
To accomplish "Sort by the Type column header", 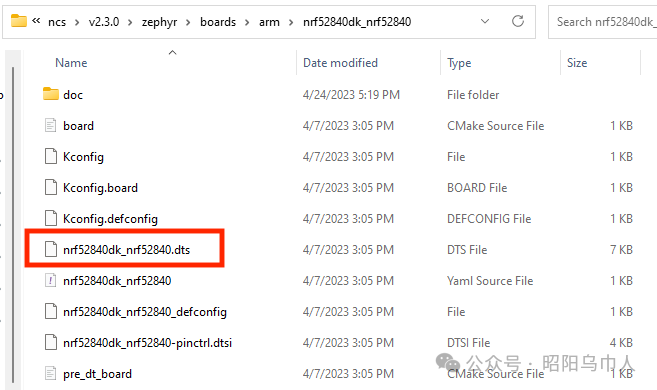I will pos(459,63).
